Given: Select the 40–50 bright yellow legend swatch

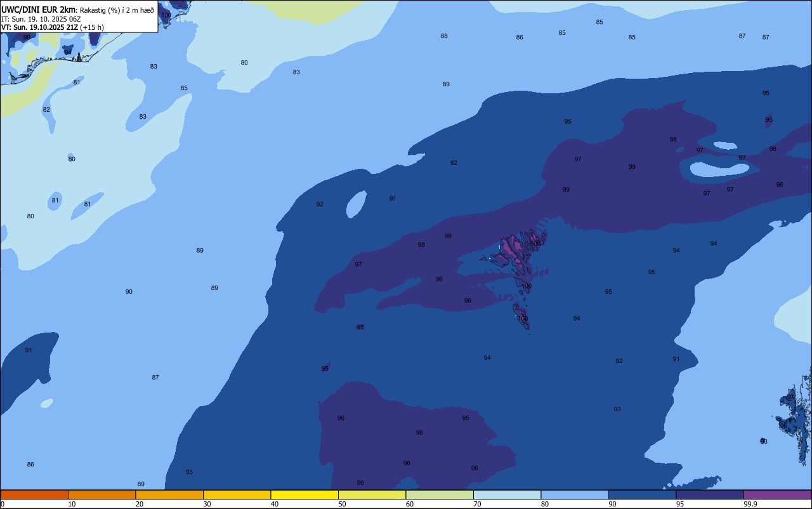Looking at the screenshot, I should [x=304, y=494].
